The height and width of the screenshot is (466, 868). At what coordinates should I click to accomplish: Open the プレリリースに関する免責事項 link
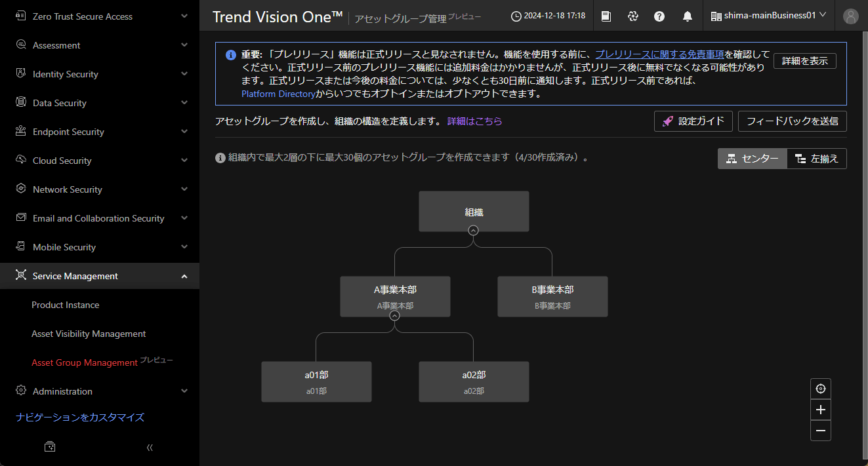tap(659, 54)
